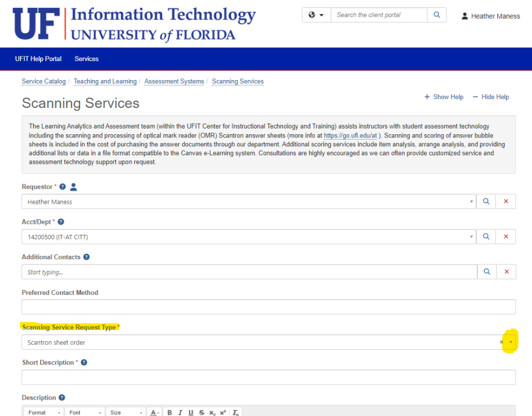Click the help icon next to Requestor
This screenshot has width=532, height=416.
[63, 186]
